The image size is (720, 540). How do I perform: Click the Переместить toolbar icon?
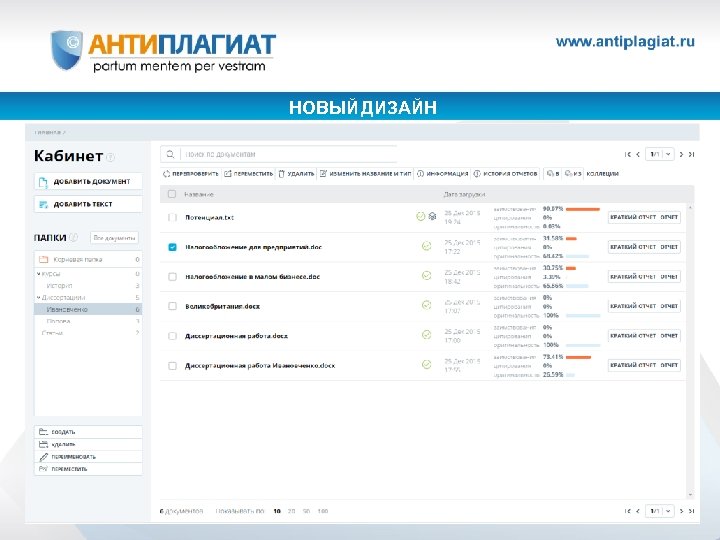(x=228, y=174)
